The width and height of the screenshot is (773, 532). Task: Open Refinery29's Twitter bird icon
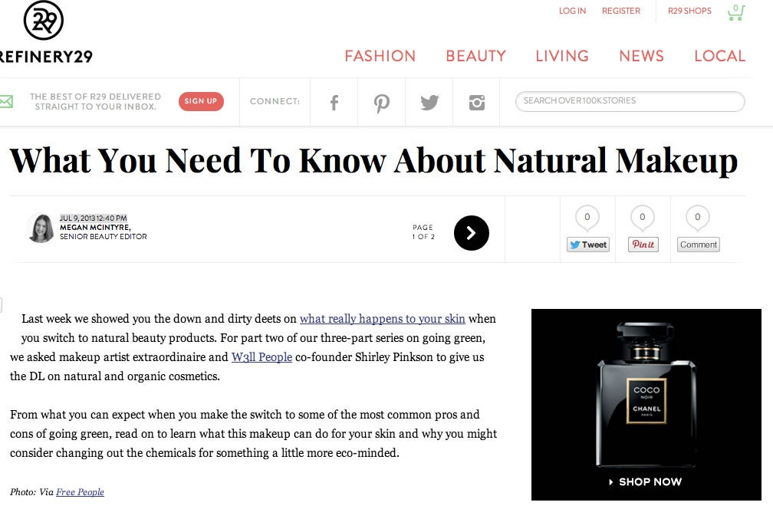(x=429, y=103)
